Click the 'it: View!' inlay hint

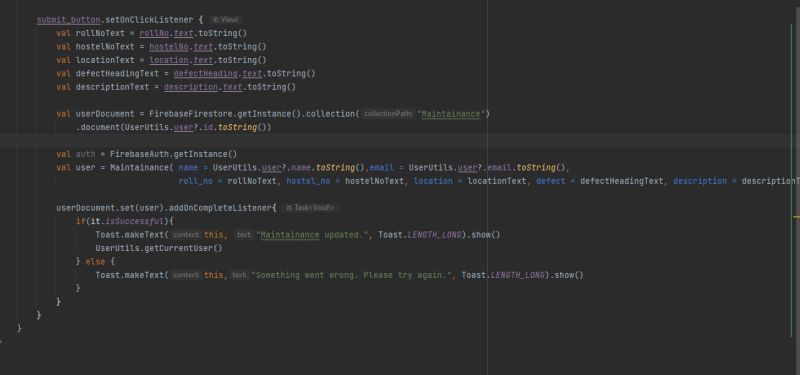[225, 20]
